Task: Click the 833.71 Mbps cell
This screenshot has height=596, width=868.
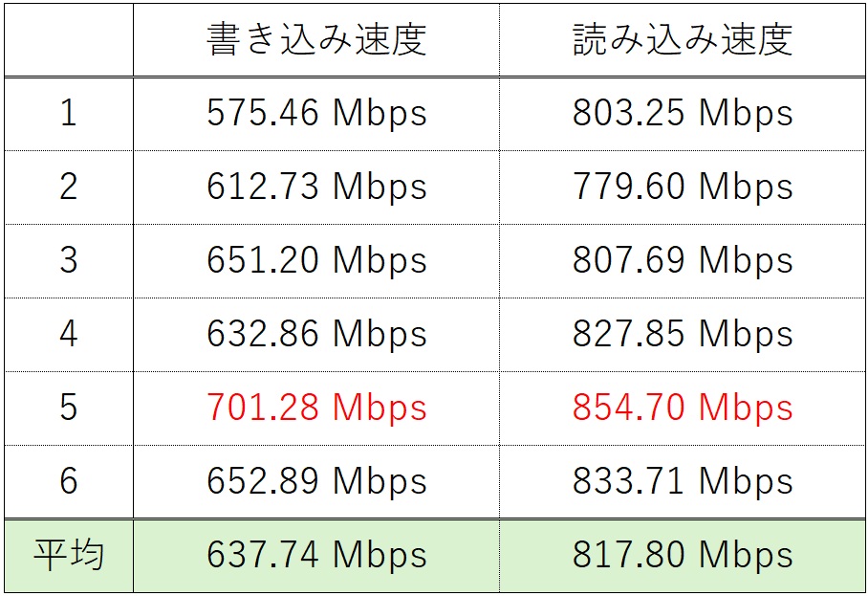Action: [683, 481]
